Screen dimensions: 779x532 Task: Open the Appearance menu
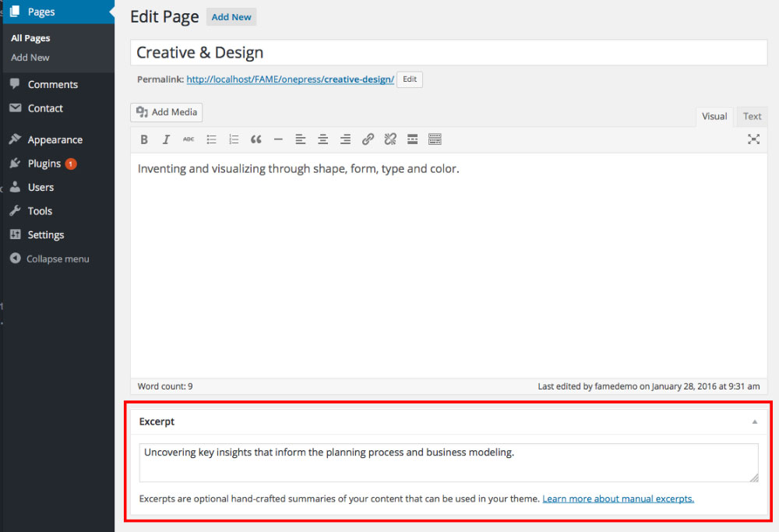pyautogui.click(x=55, y=140)
